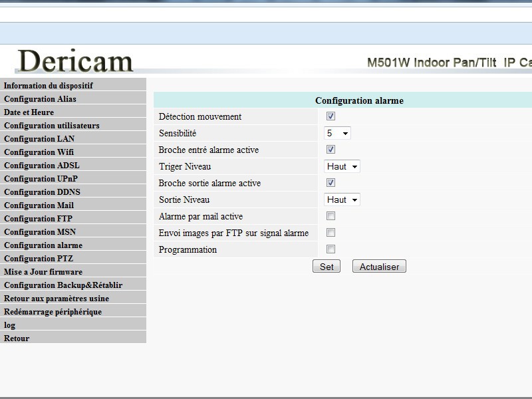Select Configuration MSN
This screenshot has height=399, width=532.
point(73,231)
